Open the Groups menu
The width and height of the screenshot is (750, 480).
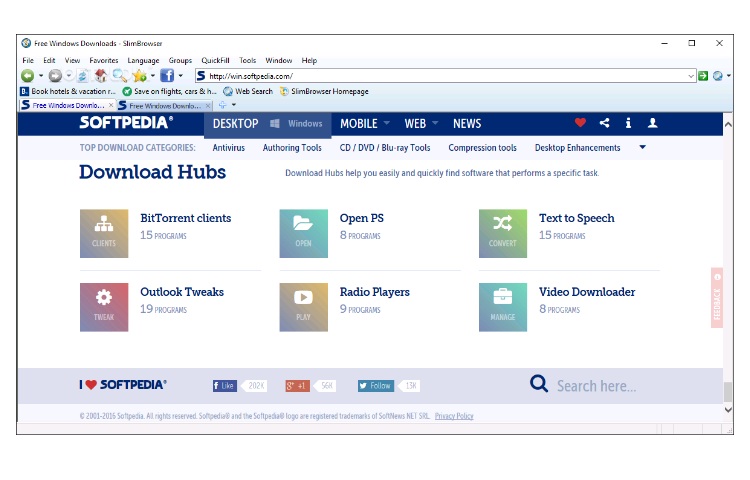coord(180,61)
